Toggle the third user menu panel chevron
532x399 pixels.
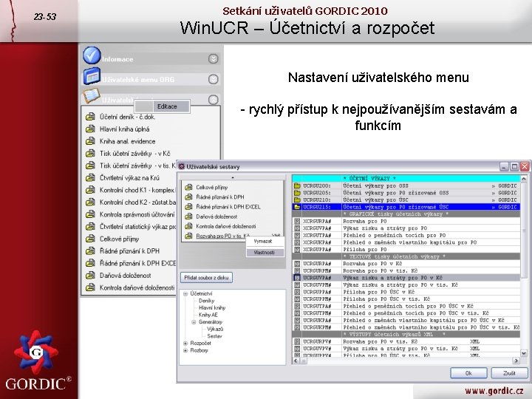pyautogui.click(x=213, y=100)
